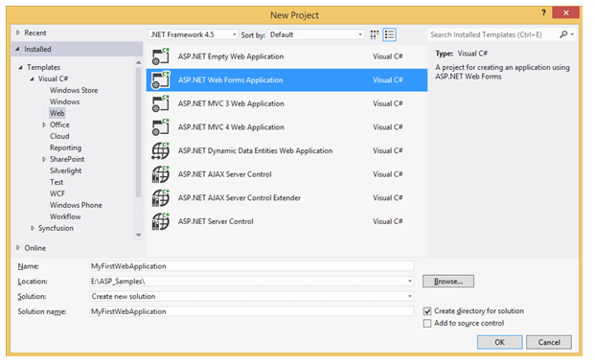Click the ASP.NET AJAX Server Control icon
The height and width of the screenshot is (364, 595).
[161, 174]
